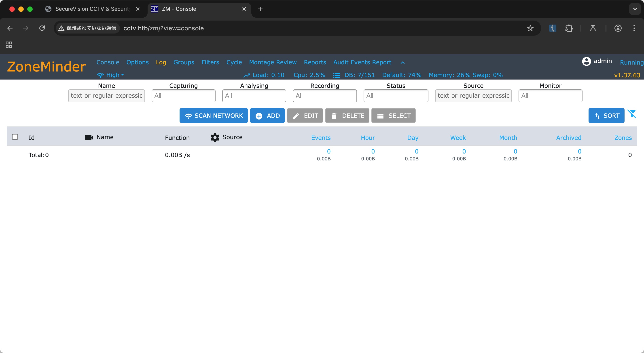Go back to previous page

10,28
